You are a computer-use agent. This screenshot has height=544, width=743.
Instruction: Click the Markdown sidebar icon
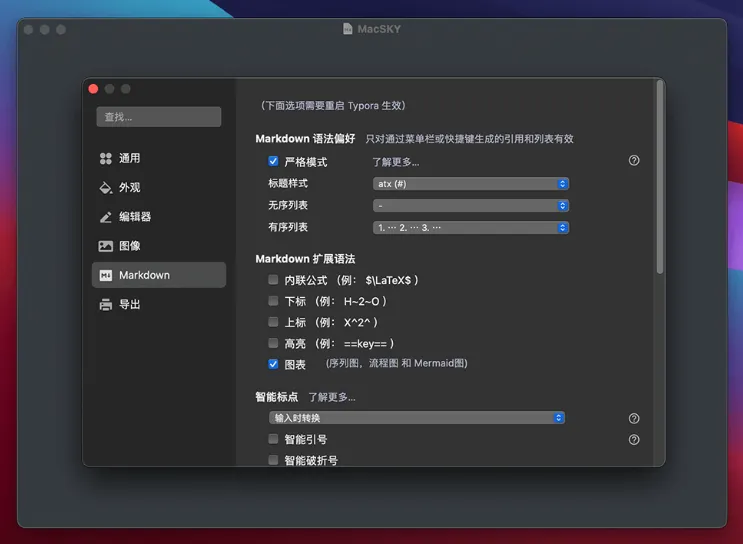106,275
